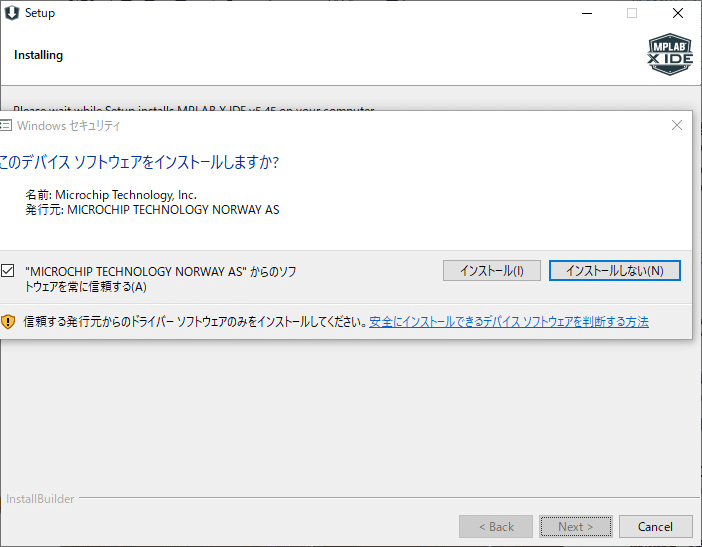Click the Setup shield icon in title bar
Image resolution: width=702 pixels, height=547 pixels.
[x=12, y=13]
